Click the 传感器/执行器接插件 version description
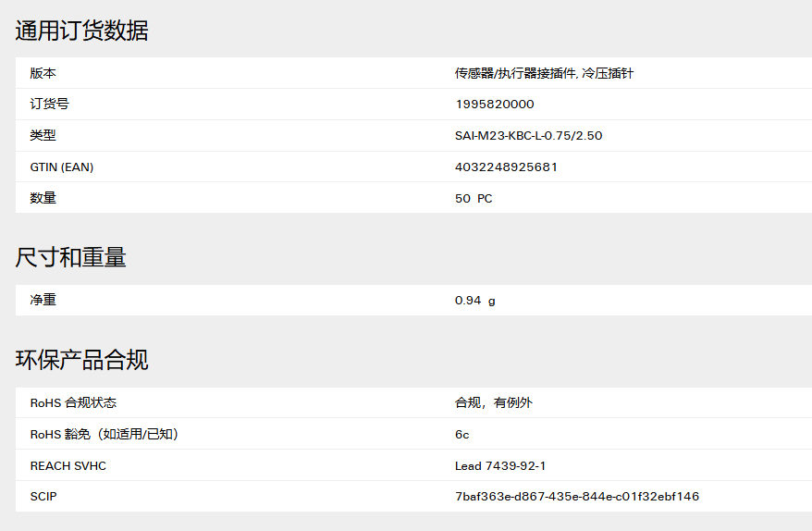Viewport: 812px width, 531px height. pos(516,73)
